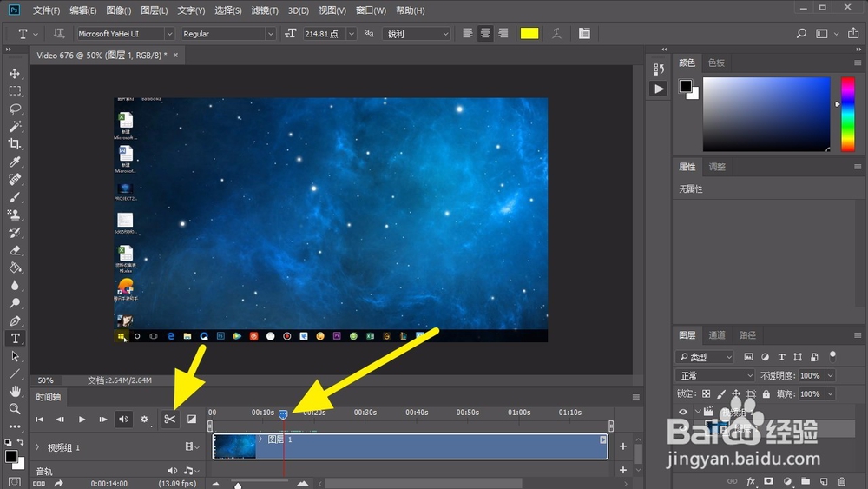Click the scissors split-at-playhead icon
This screenshot has height=489, width=868.
(x=169, y=420)
